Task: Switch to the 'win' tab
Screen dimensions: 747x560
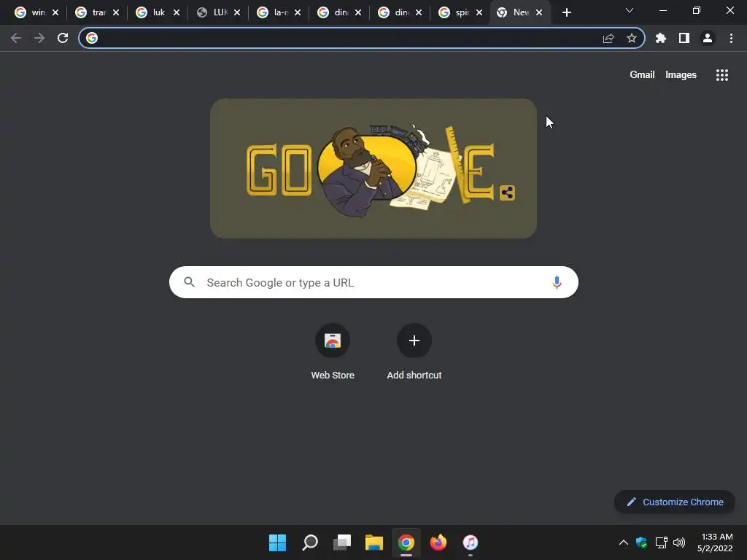Action: (x=36, y=12)
